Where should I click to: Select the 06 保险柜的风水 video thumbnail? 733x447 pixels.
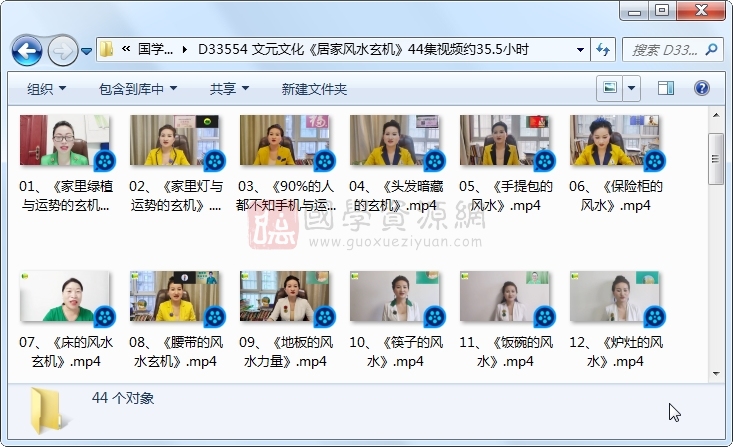[x=615, y=140]
